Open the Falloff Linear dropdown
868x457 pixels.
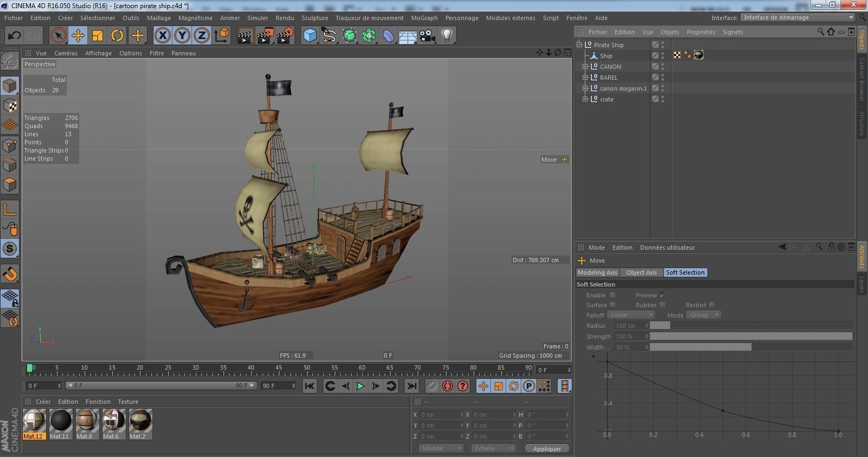[631, 315]
